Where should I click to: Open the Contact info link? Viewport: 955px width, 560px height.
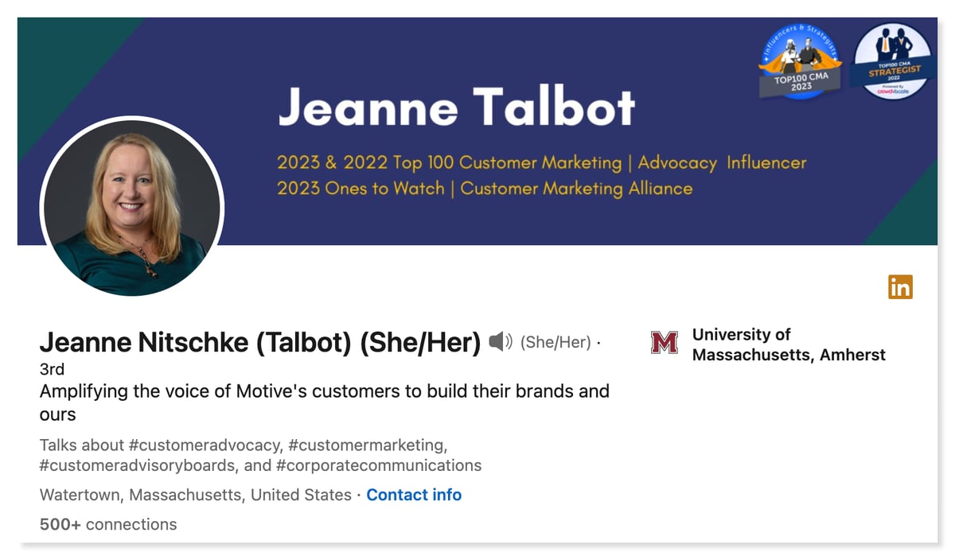tap(414, 495)
